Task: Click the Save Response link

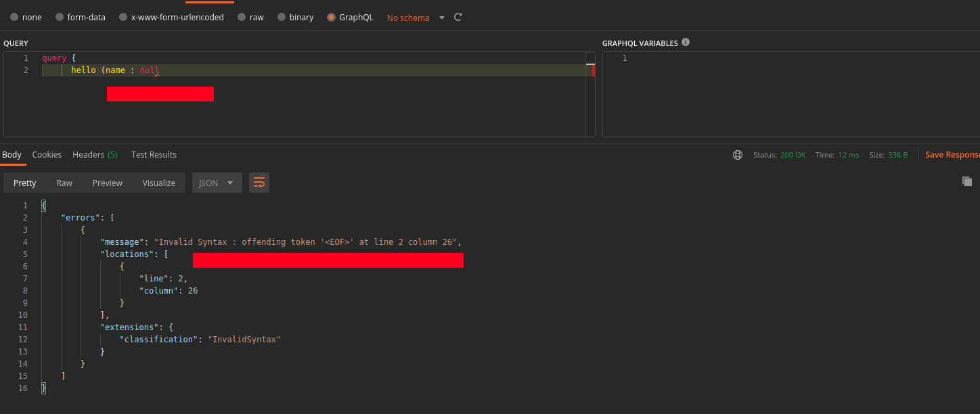Action: (952, 154)
